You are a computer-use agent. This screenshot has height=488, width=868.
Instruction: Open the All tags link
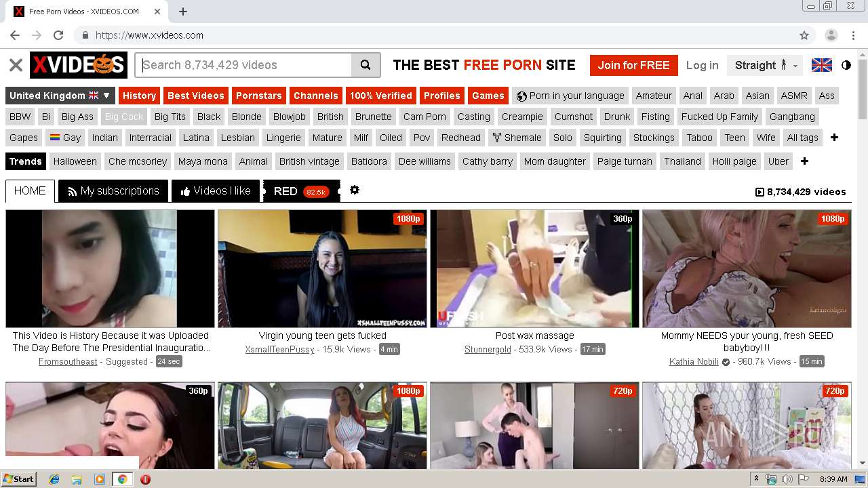[x=803, y=138]
